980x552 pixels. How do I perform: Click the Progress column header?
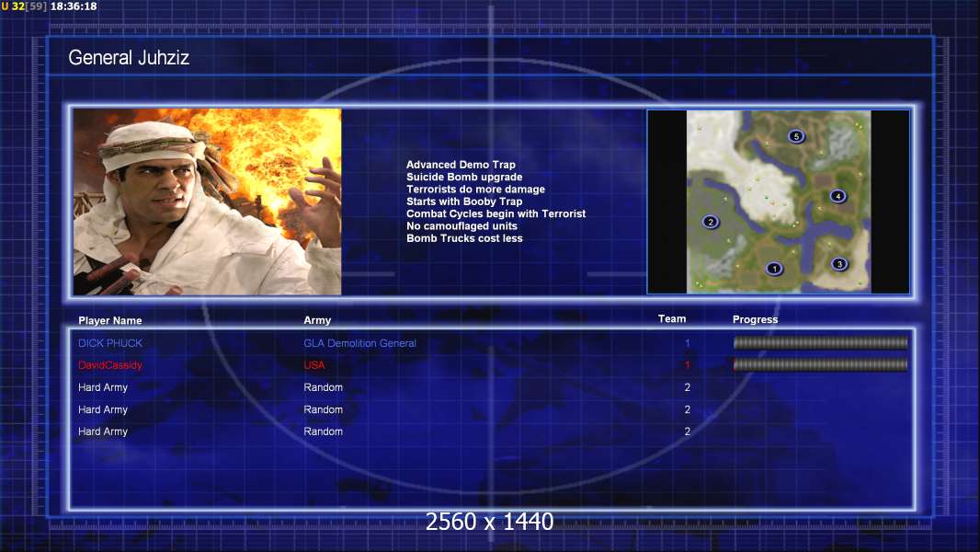point(755,319)
